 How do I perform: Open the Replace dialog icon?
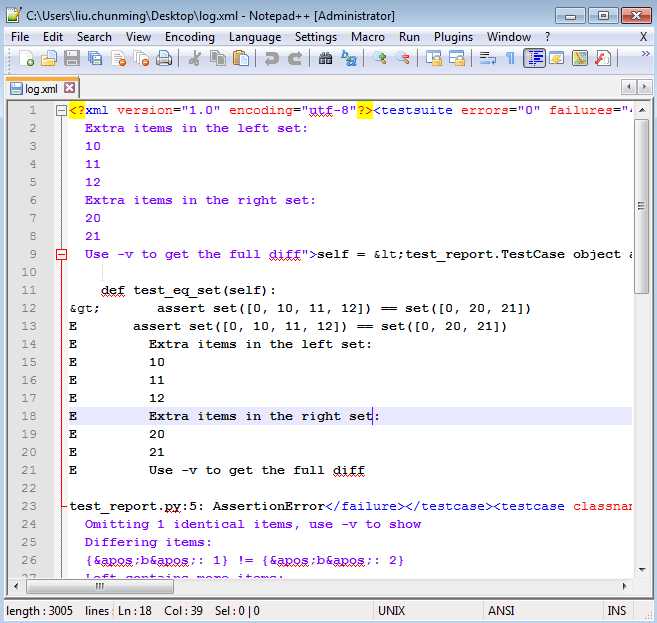tap(349, 58)
